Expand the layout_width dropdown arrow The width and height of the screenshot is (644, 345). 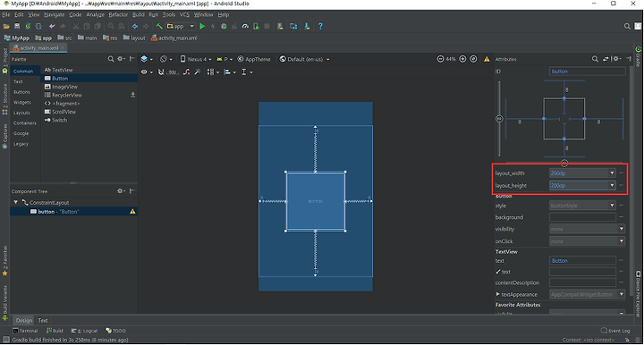pyautogui.click(x=612, y=173)
